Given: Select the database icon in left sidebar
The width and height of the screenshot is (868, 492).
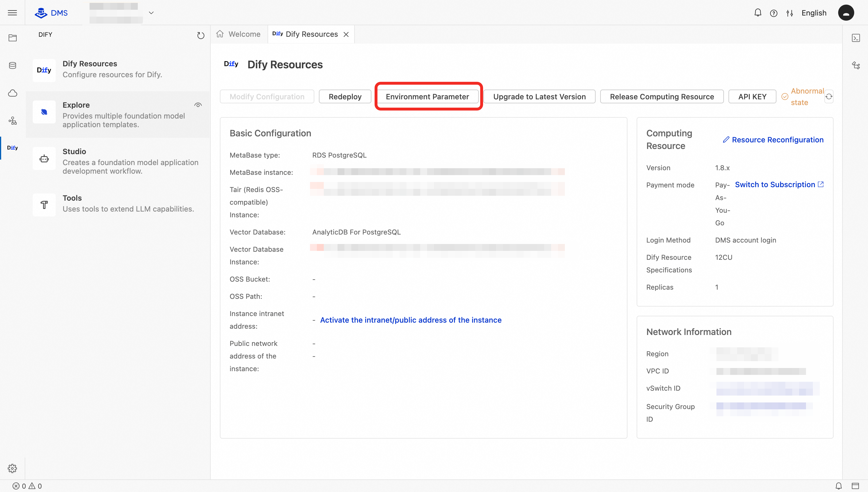Looking at the screenshot, I should click(x=13, y=65).
